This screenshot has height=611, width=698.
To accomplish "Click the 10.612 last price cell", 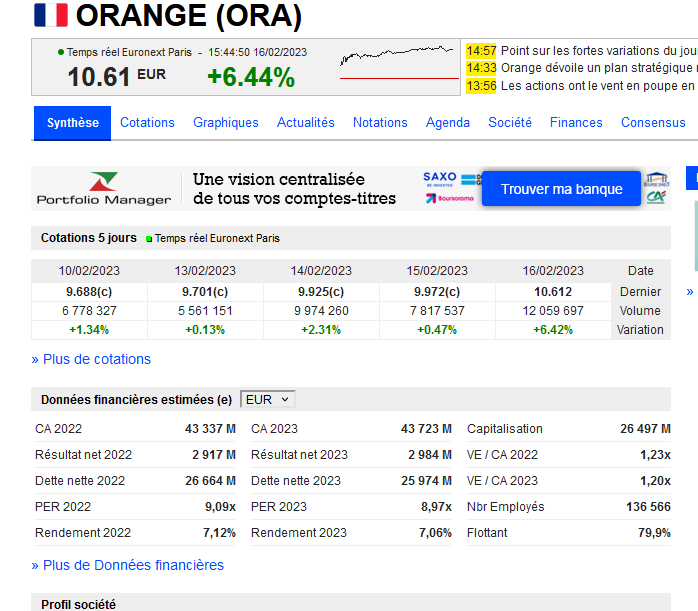I will click(x=553, y=292).
